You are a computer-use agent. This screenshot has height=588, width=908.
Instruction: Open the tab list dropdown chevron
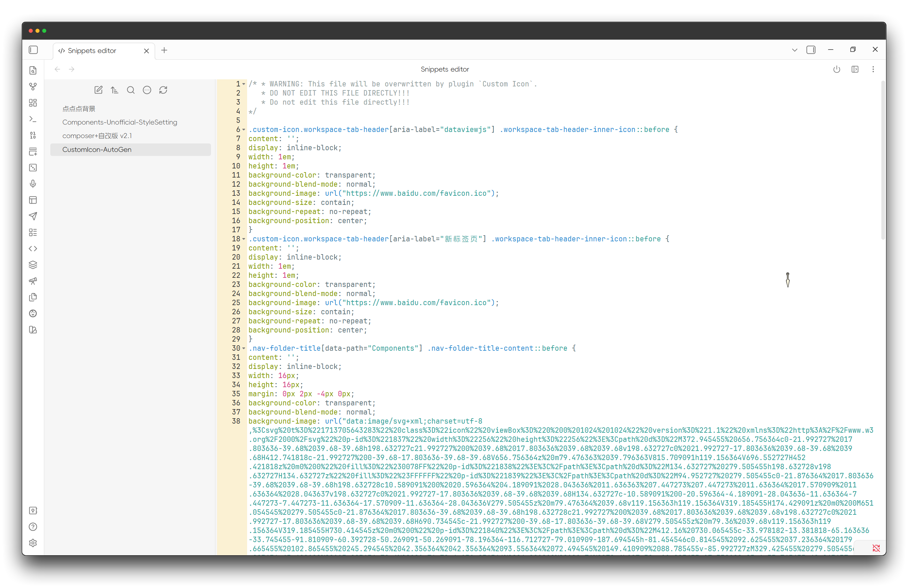(x=795, y=50)
